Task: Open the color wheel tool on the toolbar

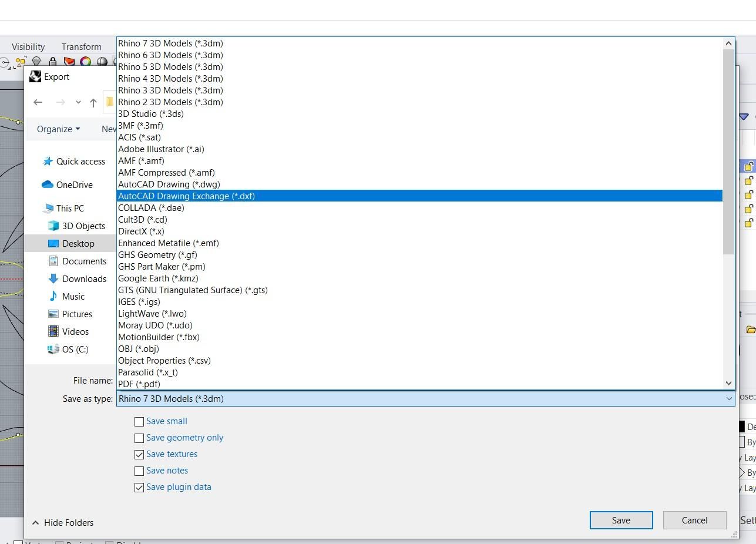Action: [x=85, y=61]
